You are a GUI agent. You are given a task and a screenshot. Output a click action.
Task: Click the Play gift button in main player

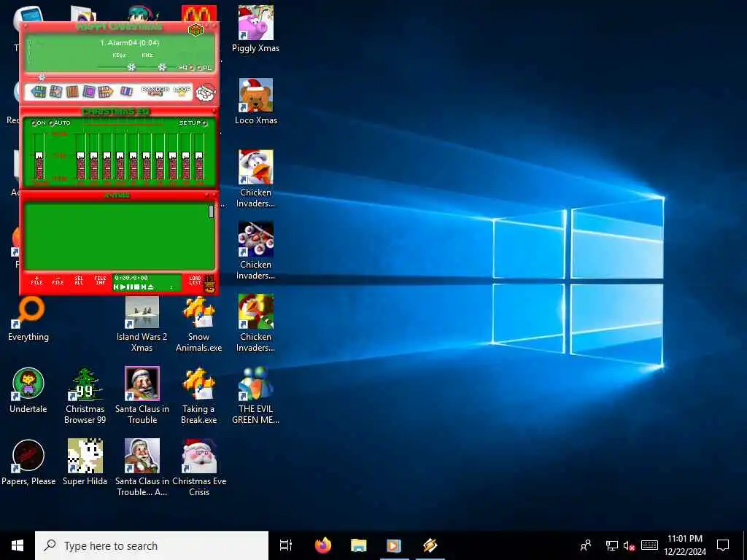[55, 91]
